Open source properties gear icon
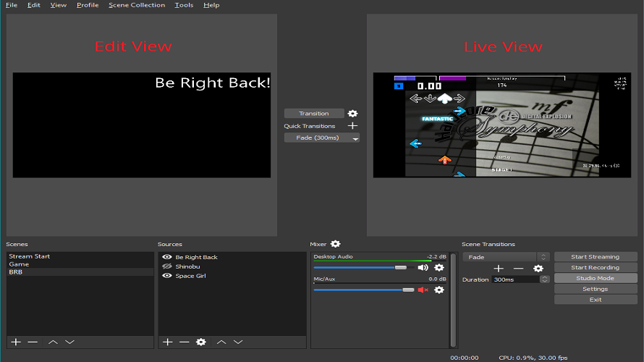Viewport: 644px width, 362px height. tap(201, 342)
